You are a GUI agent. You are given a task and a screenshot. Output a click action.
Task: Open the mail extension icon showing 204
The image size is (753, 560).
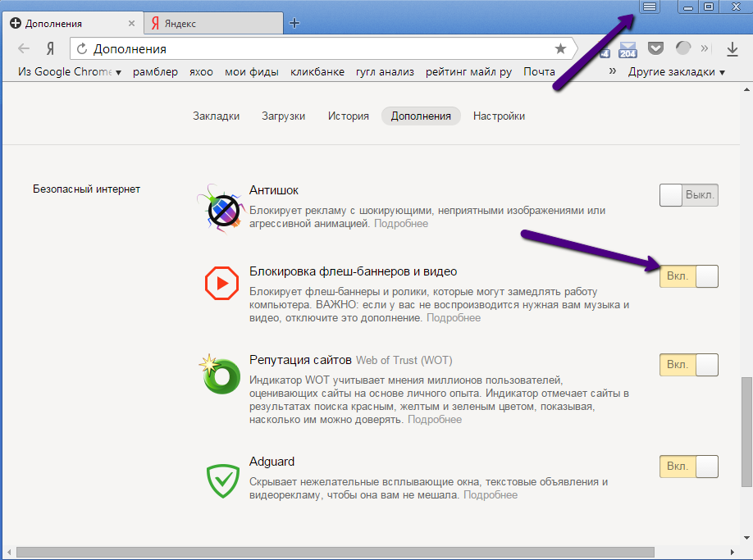627,49
